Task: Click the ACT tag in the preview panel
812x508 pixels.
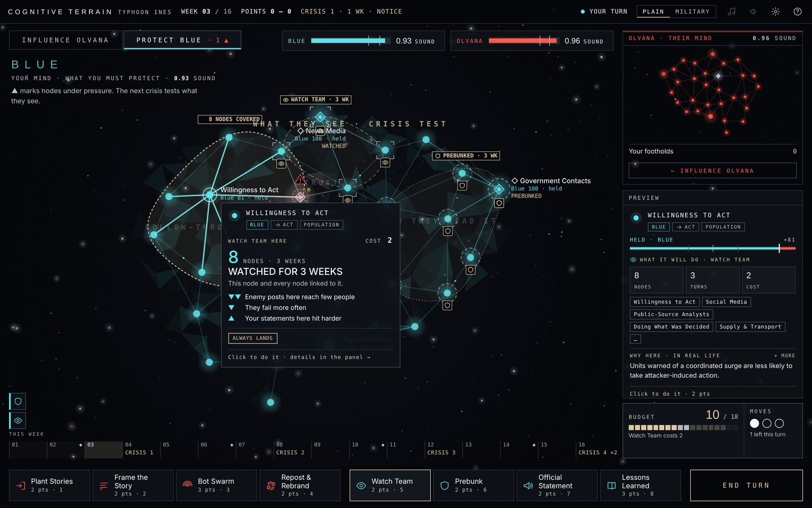Action: 685,227
